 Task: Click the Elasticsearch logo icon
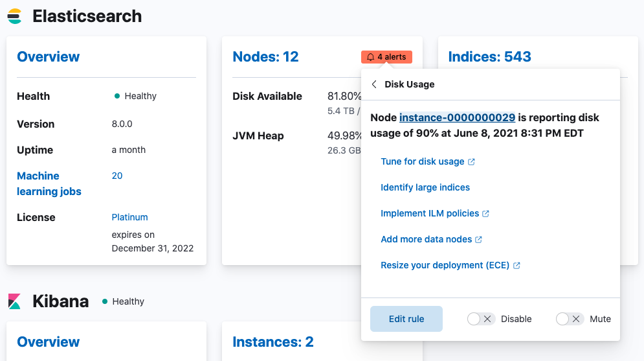pos(14,16)
